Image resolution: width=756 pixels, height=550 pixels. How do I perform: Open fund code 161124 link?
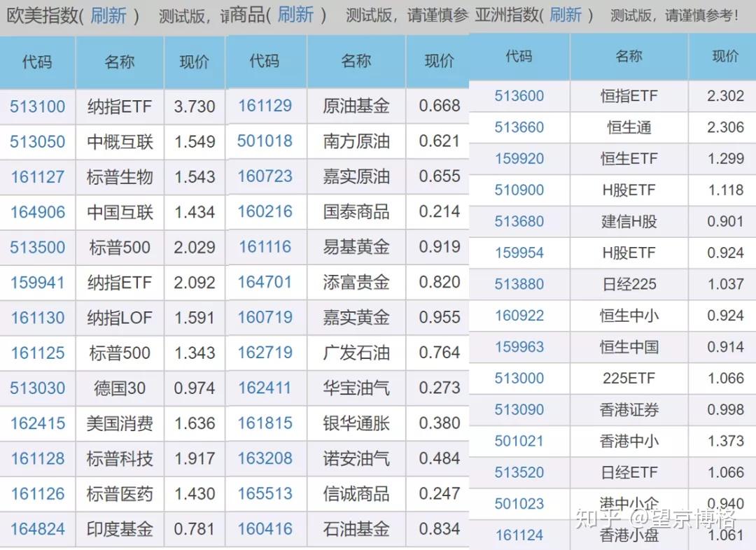coord(519,535)
